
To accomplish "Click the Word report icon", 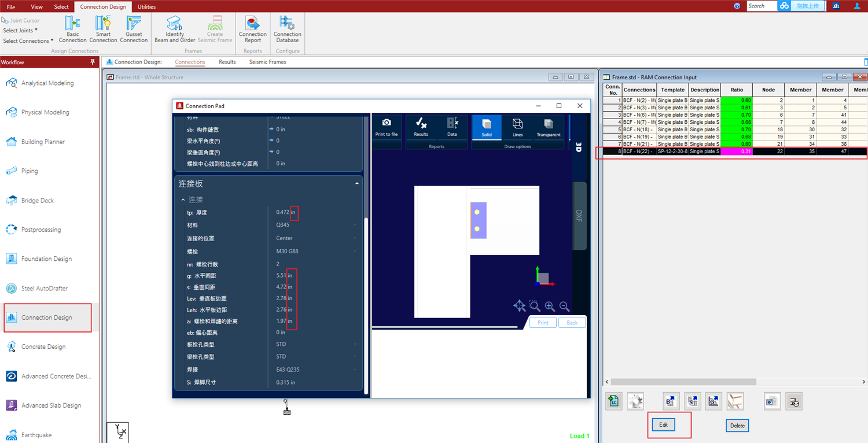I will [772, 401].
